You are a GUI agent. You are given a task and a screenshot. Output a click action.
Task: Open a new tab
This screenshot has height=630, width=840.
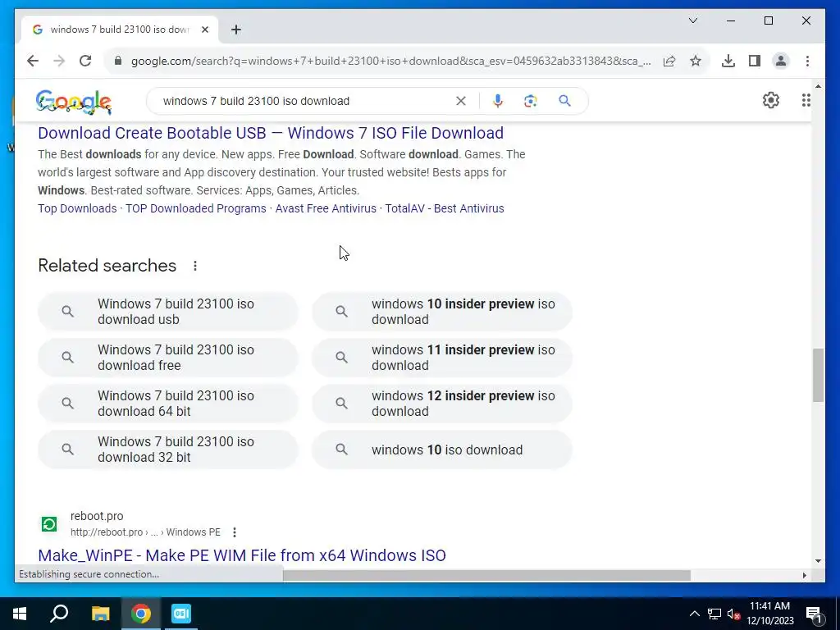pos(236,30)
